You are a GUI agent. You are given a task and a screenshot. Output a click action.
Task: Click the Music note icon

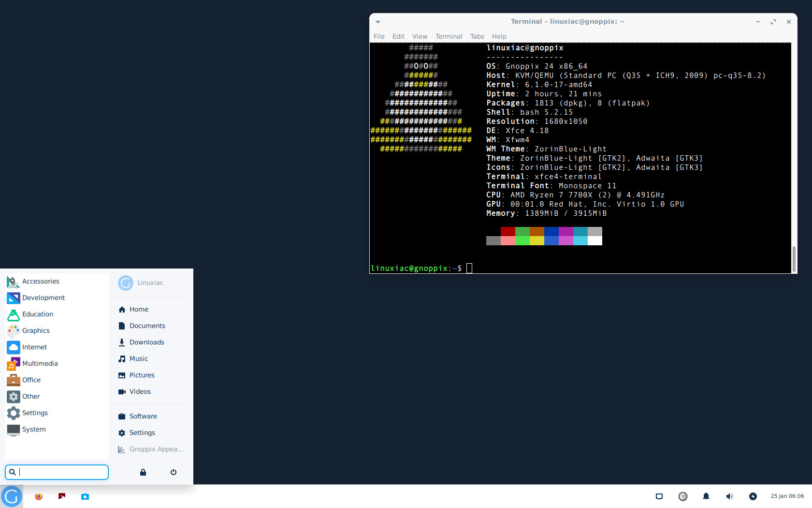[122, 359]
